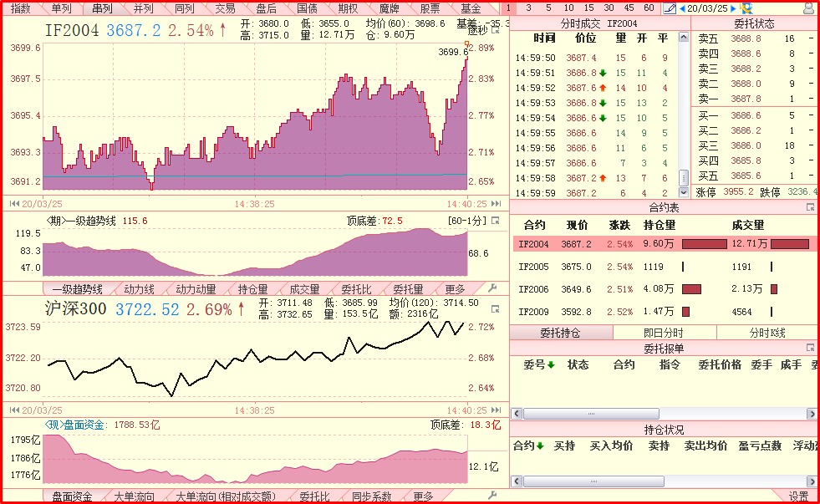Open wrench settings for trend indicator tabs
Viewport: 820px width, 504px height.
click(x=492, y=288)
